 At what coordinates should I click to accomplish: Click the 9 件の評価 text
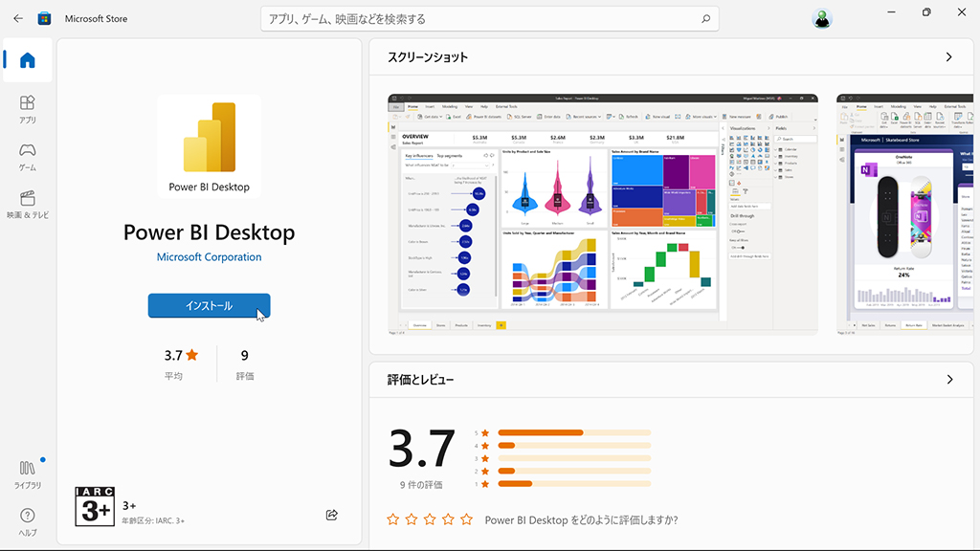pos(421,485)
